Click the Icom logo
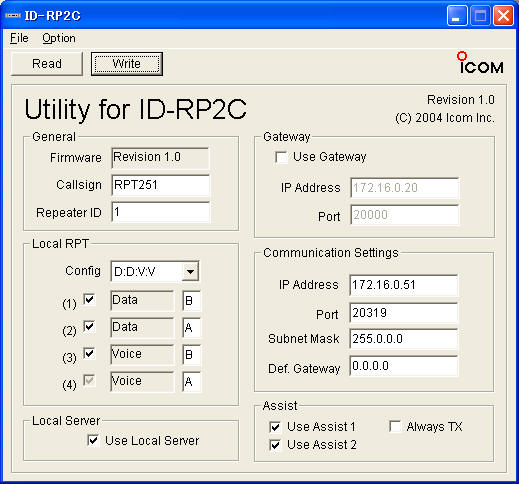519x484 pixels. point(481,63)
